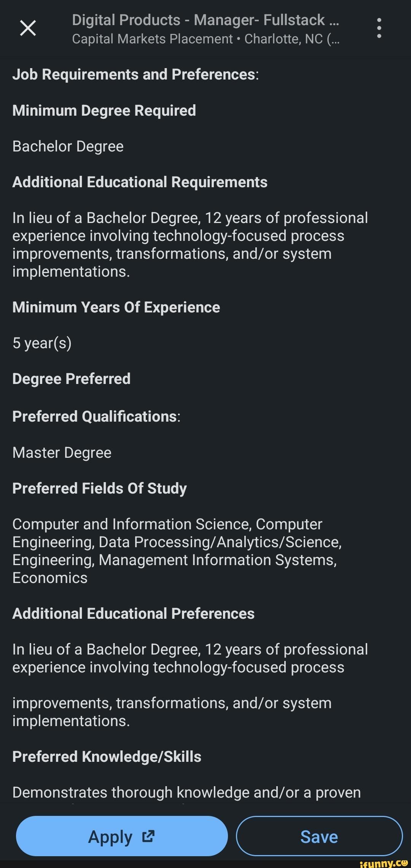Select the Master Degree text
Screen dimensions: 411x868
pyautogui.click(x=62, y=452)
